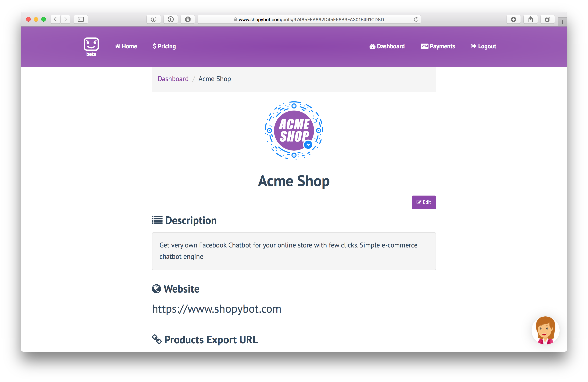Open the Dashboard nav item
The image size is (588, 382).
tap(387, 46)
